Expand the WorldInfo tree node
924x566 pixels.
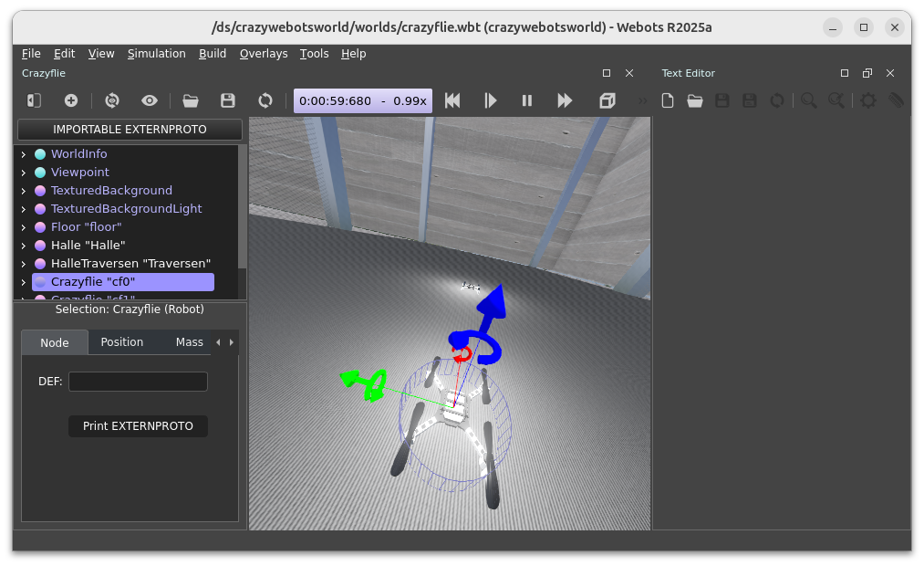(x=22, y=153)
